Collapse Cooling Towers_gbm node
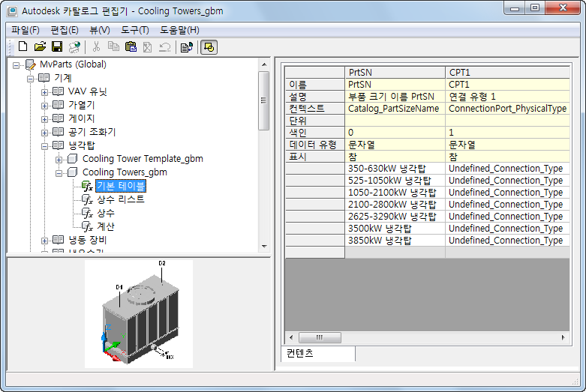This screenshot has width=586, height=392. point(59,173)
